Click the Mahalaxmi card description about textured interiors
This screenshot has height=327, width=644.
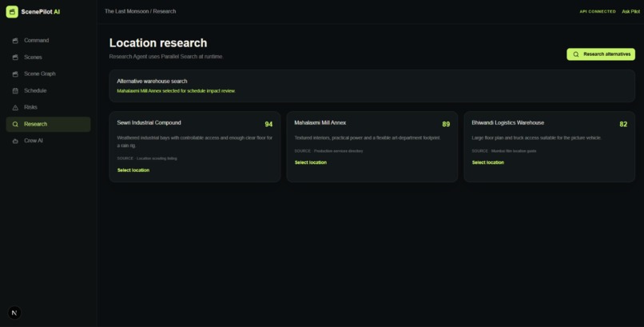coord(368,138)
